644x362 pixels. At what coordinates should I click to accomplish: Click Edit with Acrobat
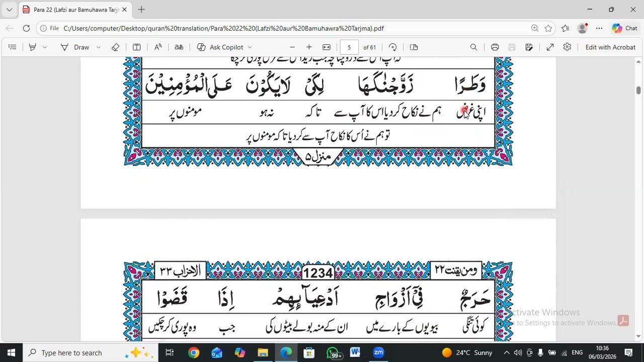[x=610, y=47]
